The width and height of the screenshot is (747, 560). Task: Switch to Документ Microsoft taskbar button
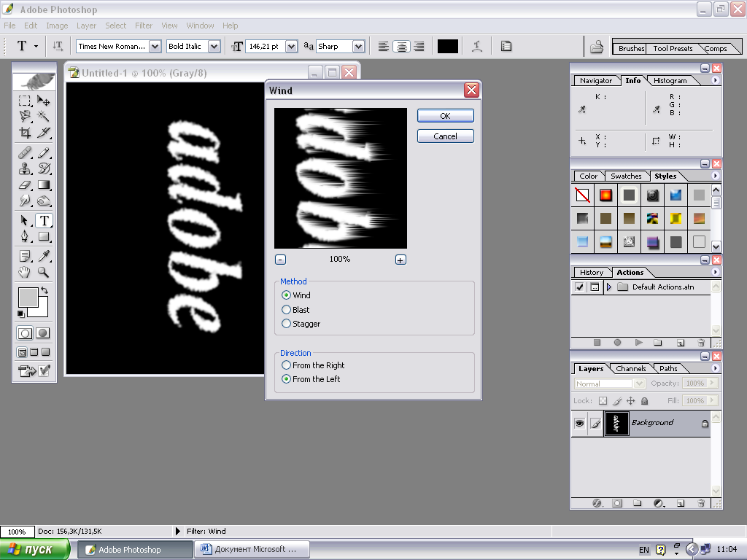click(x=252, y=549)
